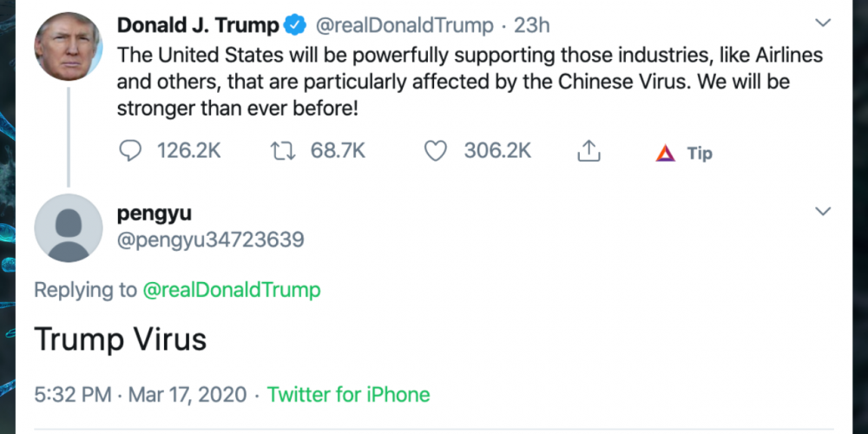Open the 5:32 PM Mar 17, 2020 timestamp

[141, 395]
